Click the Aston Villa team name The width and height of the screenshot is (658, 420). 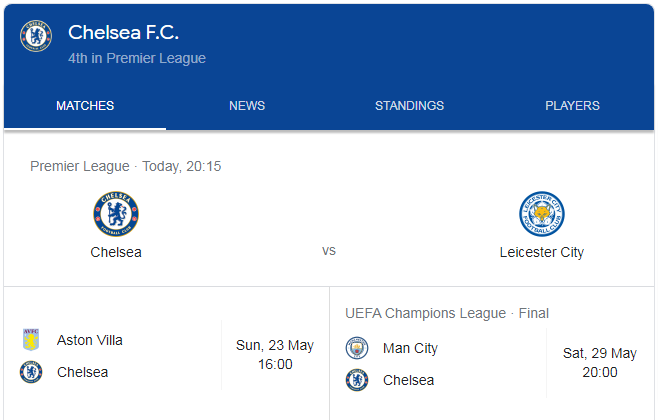tap(90, 340)
